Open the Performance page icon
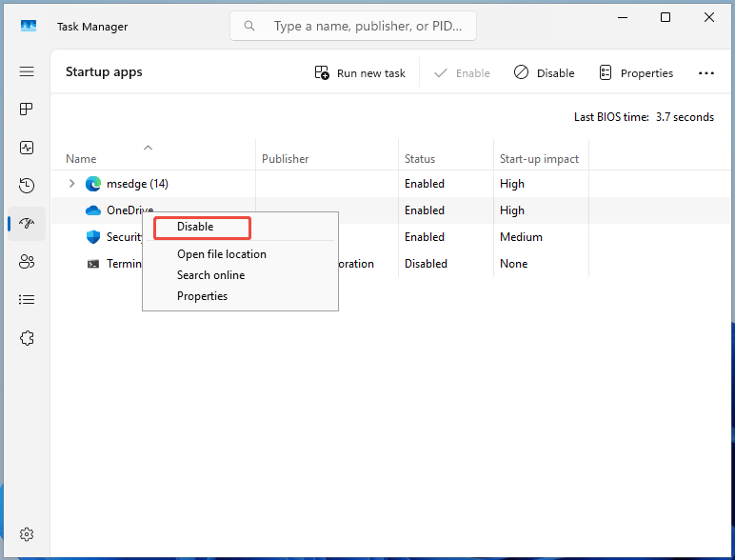The height and width of the screenshot is (560, 735). point(27,148)
